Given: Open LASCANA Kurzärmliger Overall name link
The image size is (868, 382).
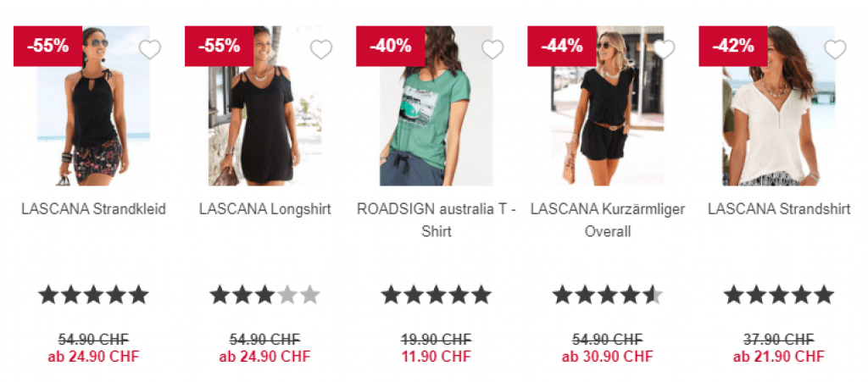Looking at the screenshot, I should (608, 220).
